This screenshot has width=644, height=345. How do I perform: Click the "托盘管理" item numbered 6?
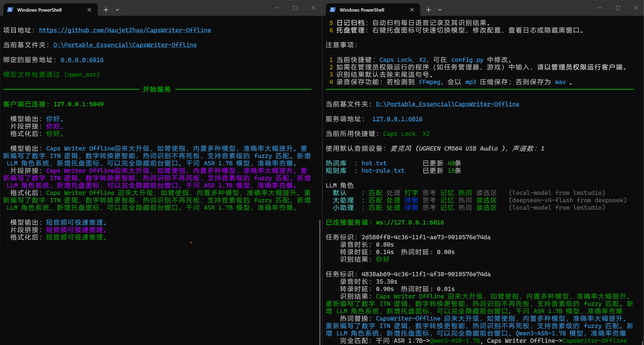tap(351, 30)
